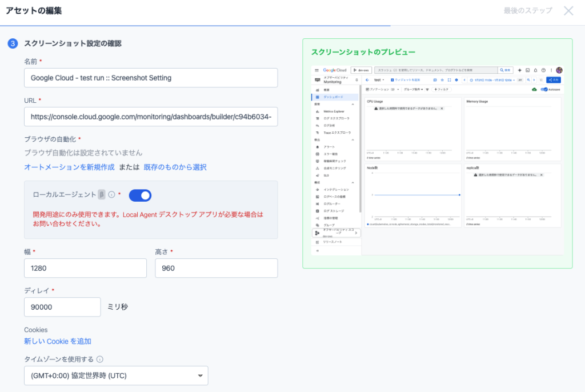Select the 幅 width field

(85, 268)
